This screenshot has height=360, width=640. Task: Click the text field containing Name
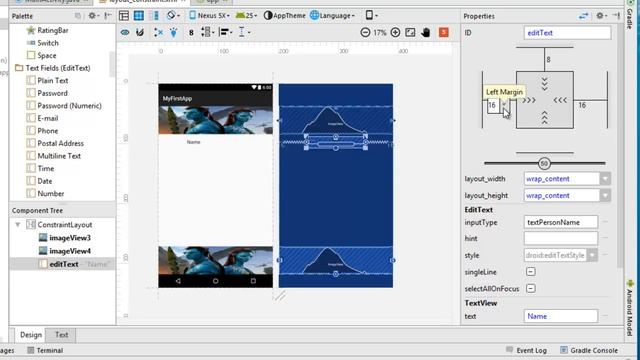[561, 316]
